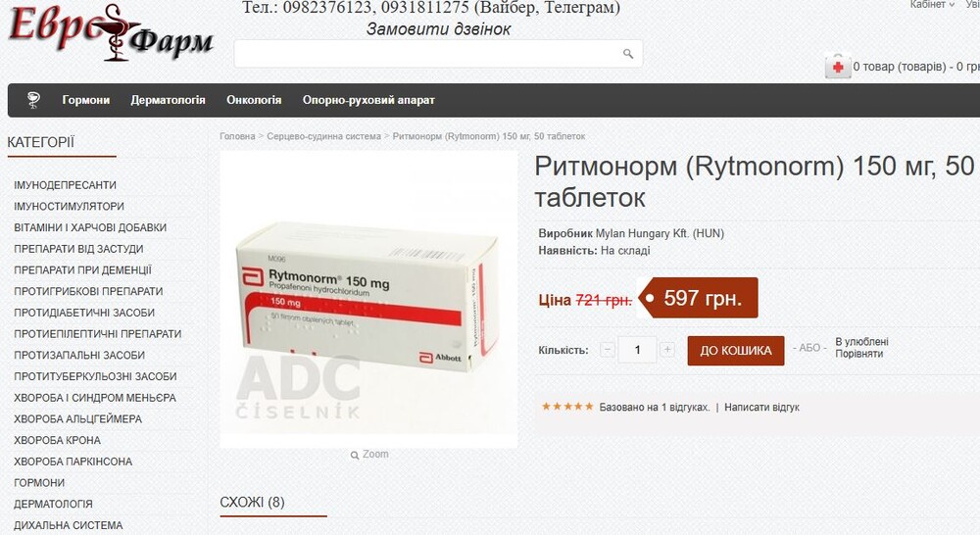Image resolution: width=980 pixels, height=535 pixels.
Task: Click the five-star rating icons
Action: [x=566, y=407]
